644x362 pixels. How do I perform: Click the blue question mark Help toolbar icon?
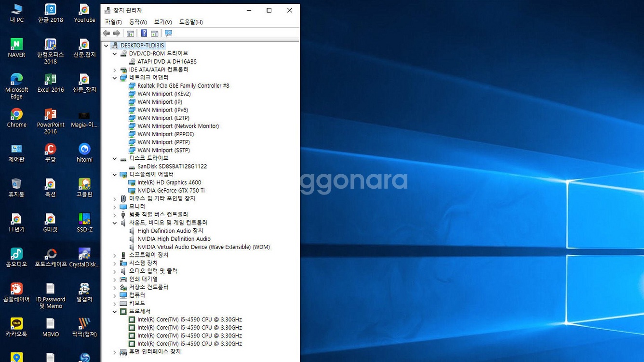point(144,33)
